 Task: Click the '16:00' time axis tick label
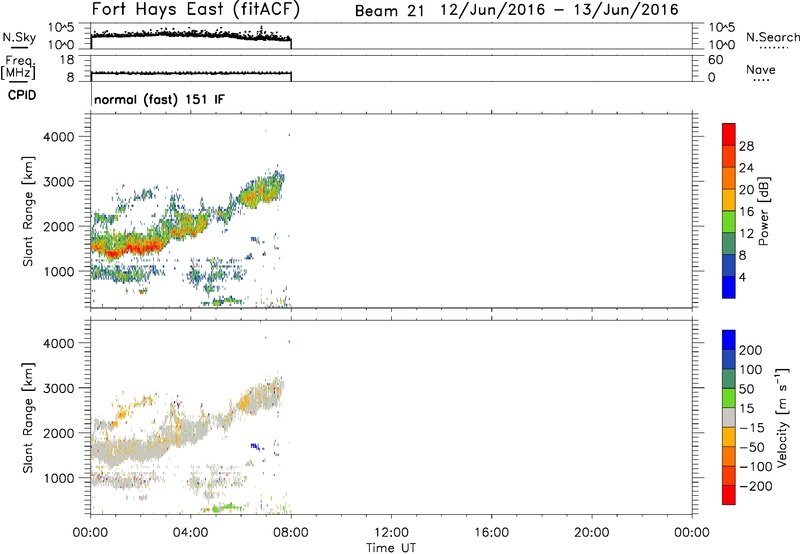491,533
